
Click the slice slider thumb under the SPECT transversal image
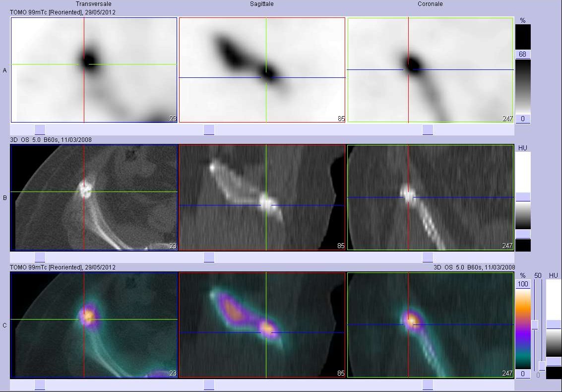coord(40,130)
